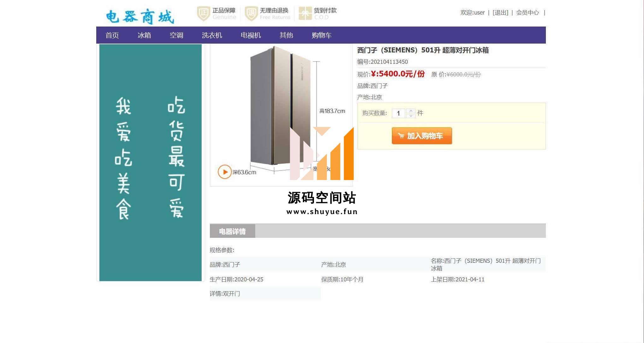Select the 电器详情 tab

point(232,232)
